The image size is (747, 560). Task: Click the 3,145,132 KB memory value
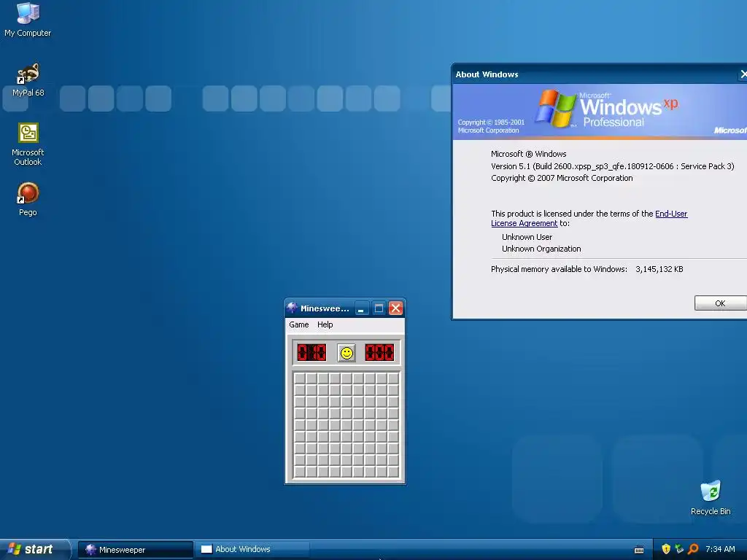(659, 270)
